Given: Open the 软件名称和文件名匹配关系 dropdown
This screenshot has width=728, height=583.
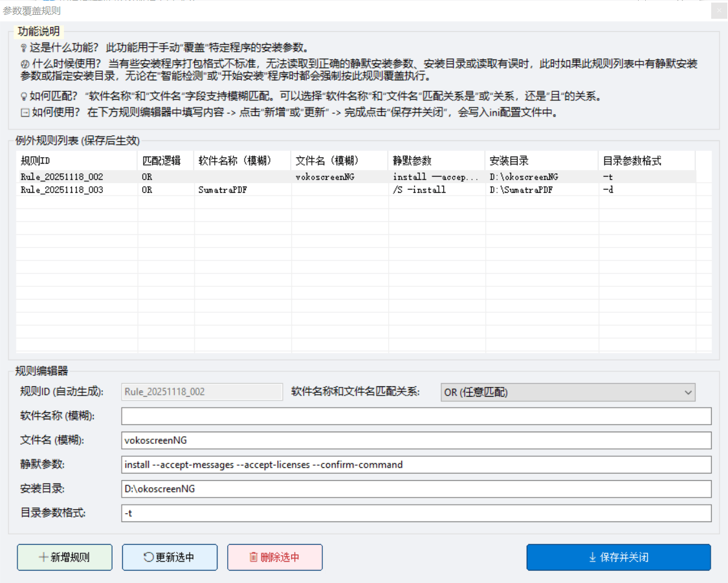Looking at the screenshot, I should 688,392.
